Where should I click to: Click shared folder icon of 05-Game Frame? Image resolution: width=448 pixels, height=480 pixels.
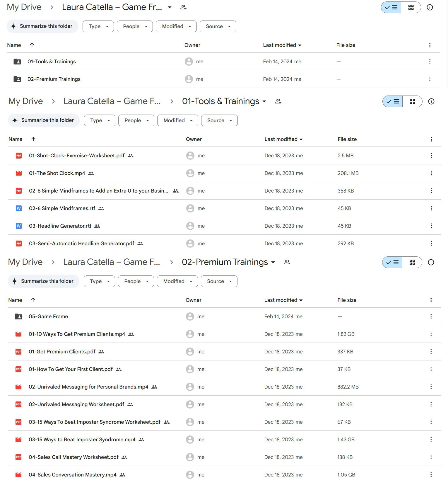pyautogui.click(x=18, y=316)
